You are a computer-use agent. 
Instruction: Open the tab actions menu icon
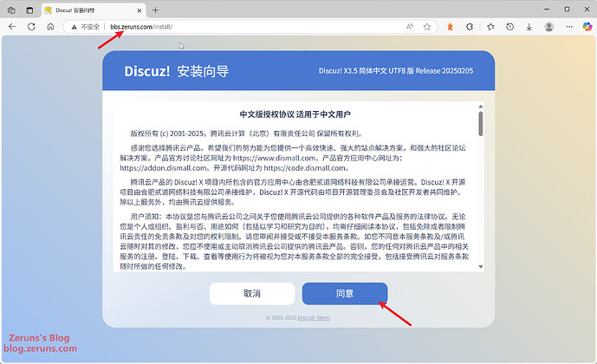coord(29,10)
